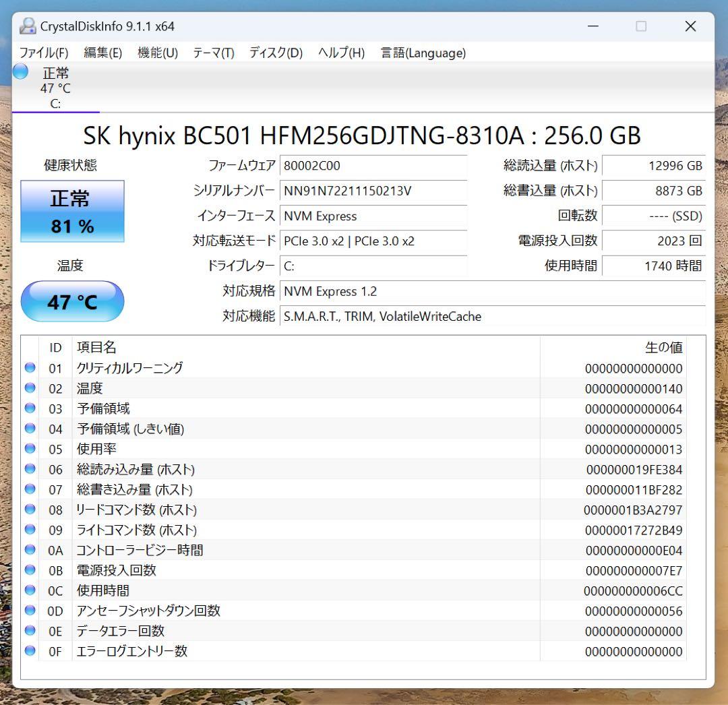Click status orb for row 04 予備領域 (しきい値)
728x705 pixels.
[30, 428]
